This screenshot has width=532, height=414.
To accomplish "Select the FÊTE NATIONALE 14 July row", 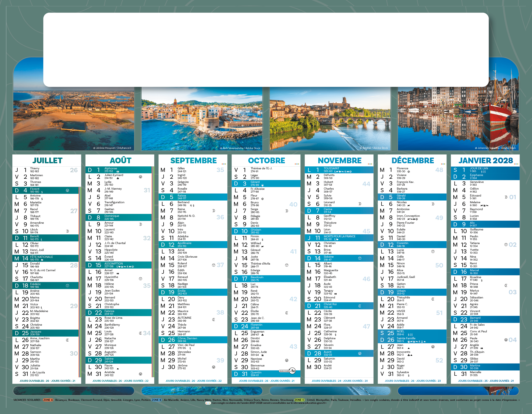I will click(x=45, y=258).
